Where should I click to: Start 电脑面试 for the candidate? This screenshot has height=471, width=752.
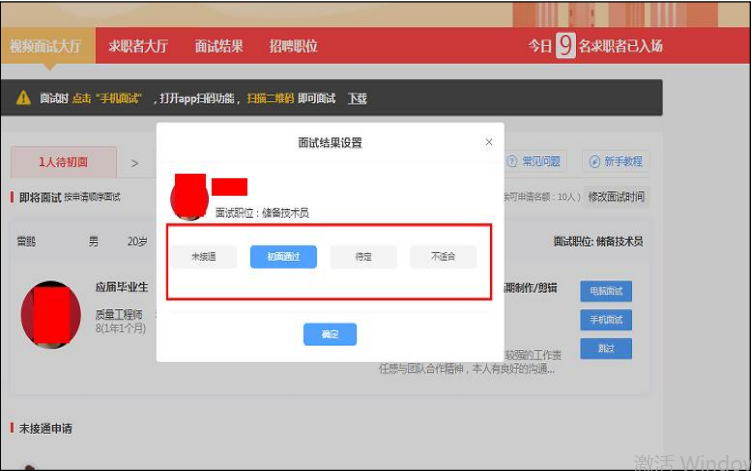(x=606, y=291)
